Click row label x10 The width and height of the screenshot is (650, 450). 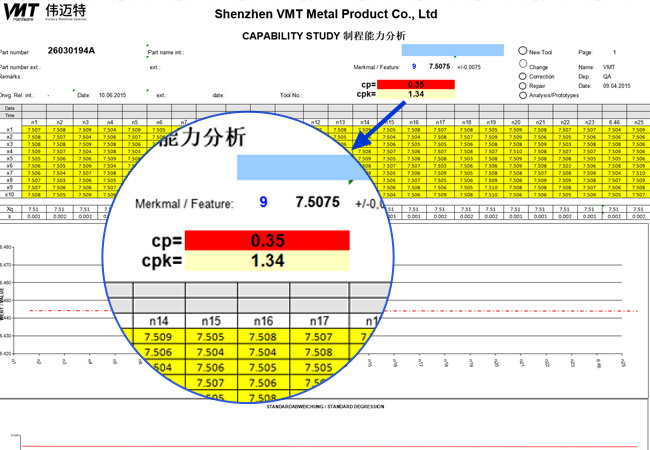click(x=9, y=195)
